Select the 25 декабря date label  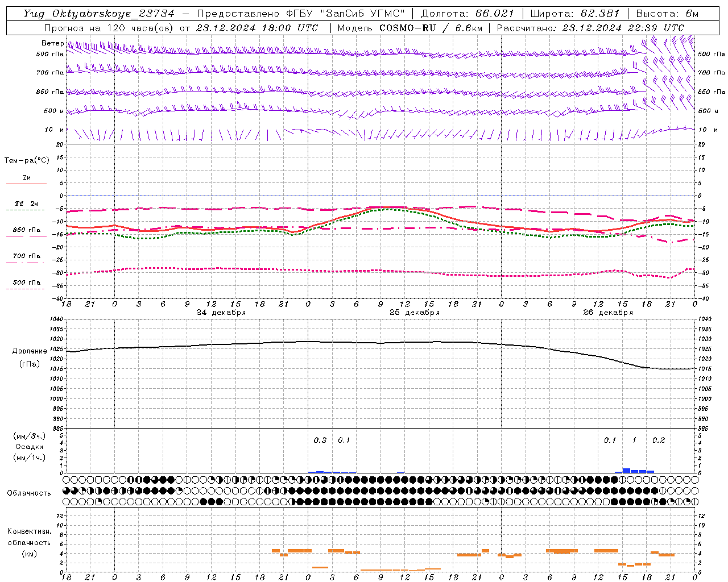415,313
